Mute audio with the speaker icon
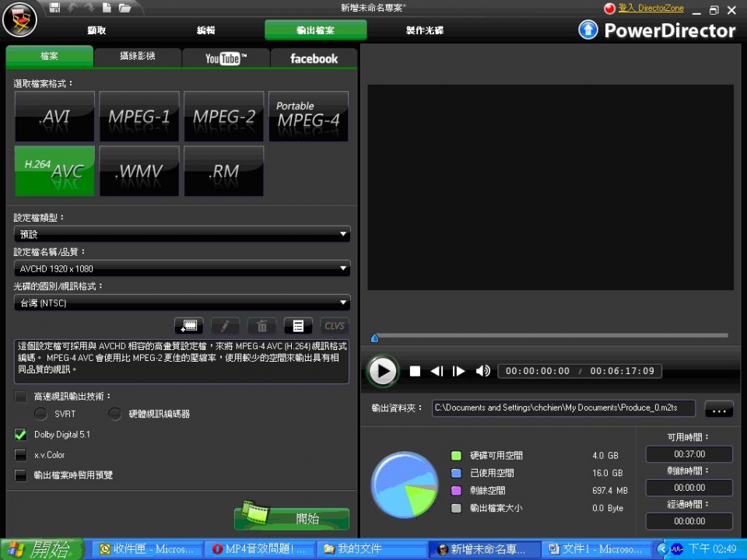Viewport: 747px width, 560px height. click(x=482, y=371)
